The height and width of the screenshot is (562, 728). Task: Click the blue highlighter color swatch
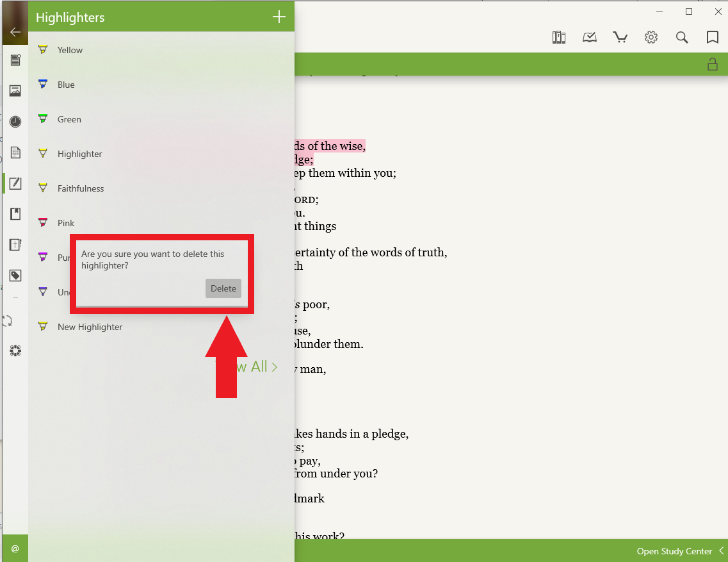coord(43,84)
